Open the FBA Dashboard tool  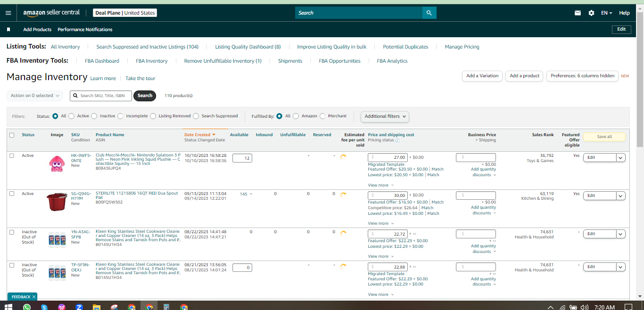(102, 61)
